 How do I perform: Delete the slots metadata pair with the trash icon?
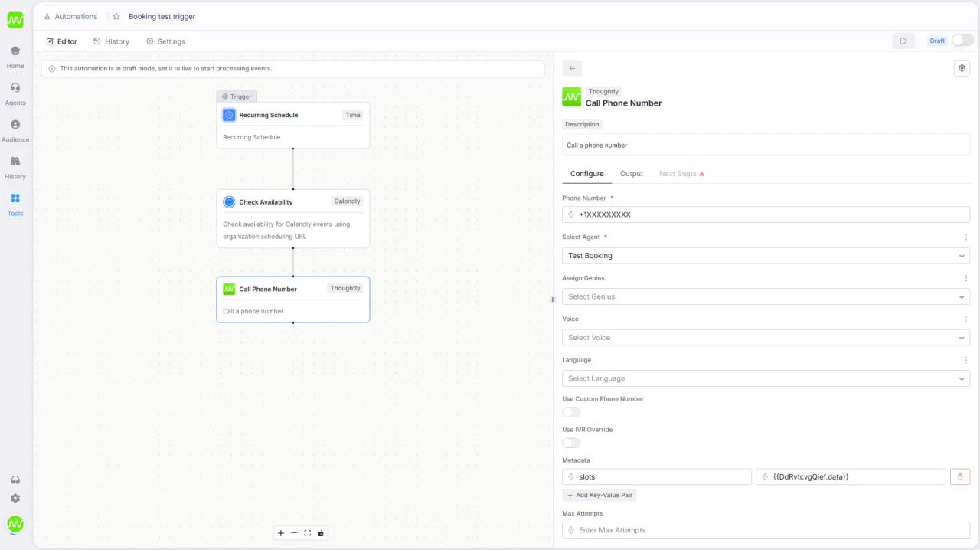pyautogui.click(x=960, y=476)
